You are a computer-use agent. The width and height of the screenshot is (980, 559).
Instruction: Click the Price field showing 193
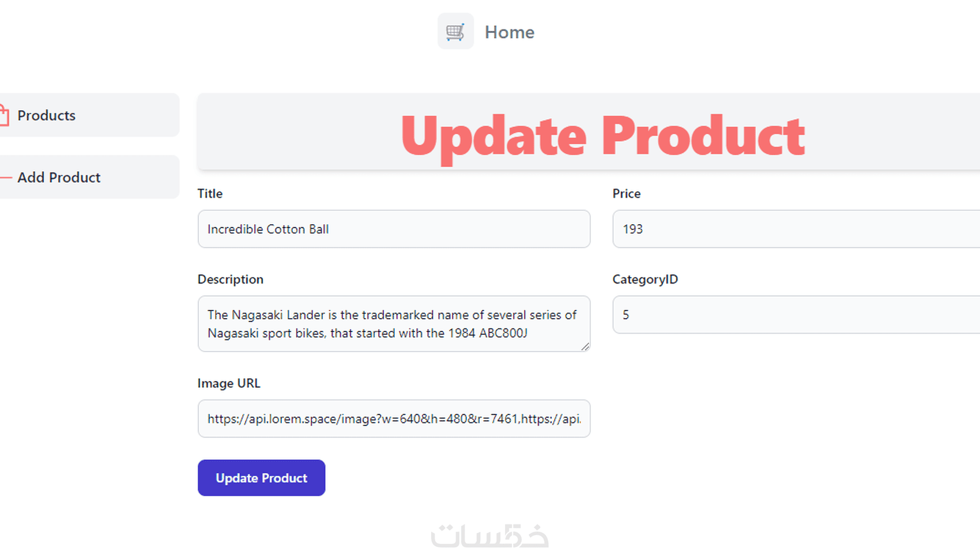tap(796, 229)
